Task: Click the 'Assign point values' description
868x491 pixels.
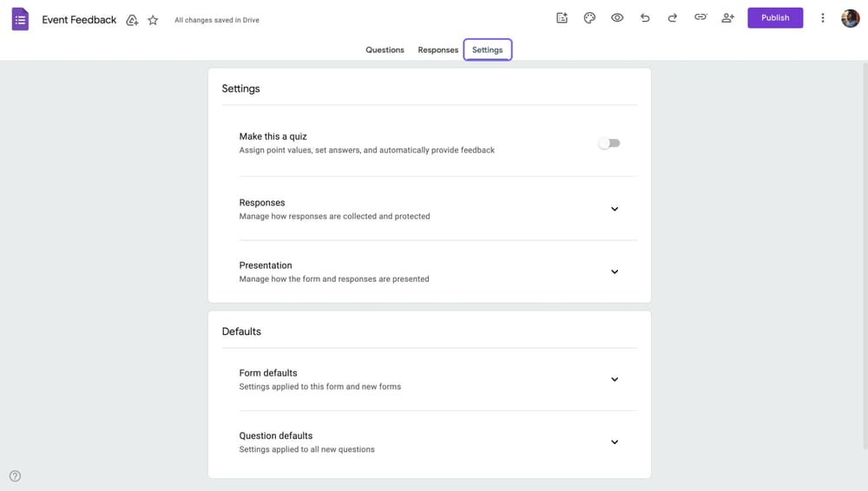Action: pos(367,150)
